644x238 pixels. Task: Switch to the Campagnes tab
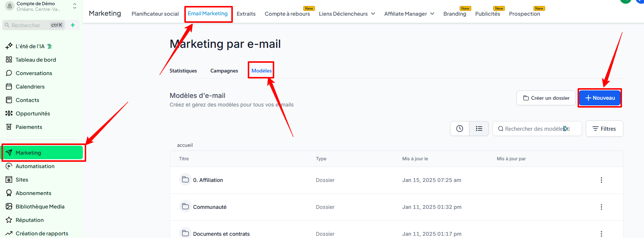coord(224,71)
